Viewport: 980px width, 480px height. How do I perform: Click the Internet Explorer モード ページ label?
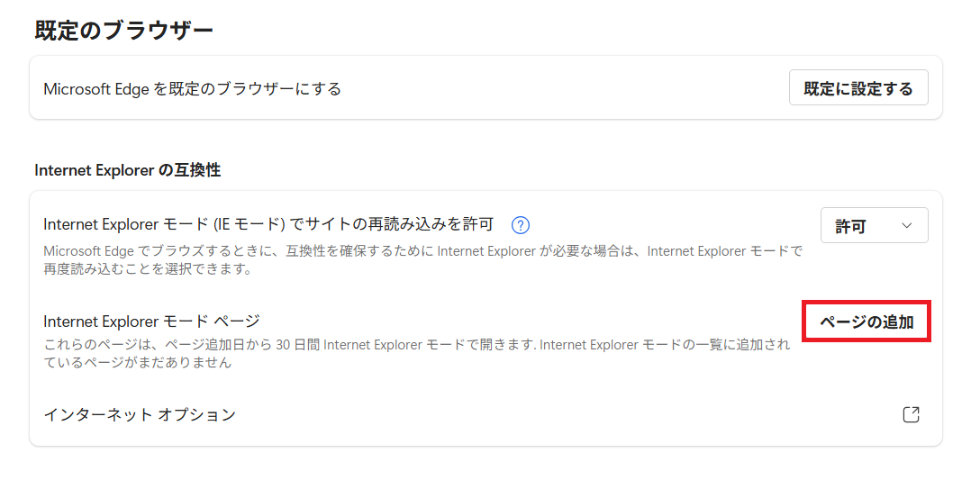[151, 322]
